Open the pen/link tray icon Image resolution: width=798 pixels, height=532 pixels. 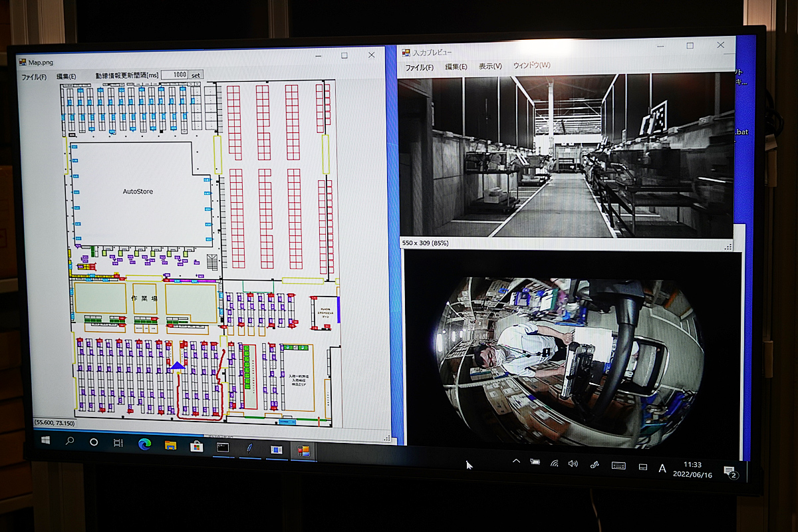(x=595, y=465)
